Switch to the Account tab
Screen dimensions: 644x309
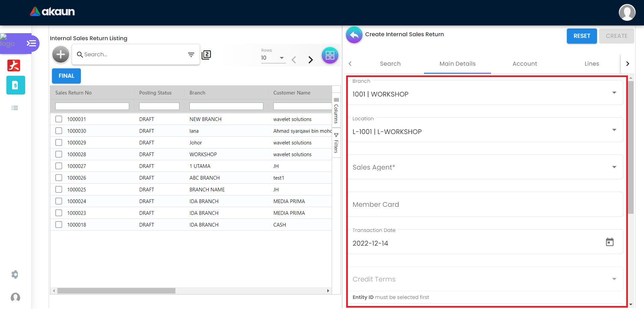click(x=524, y=64)
